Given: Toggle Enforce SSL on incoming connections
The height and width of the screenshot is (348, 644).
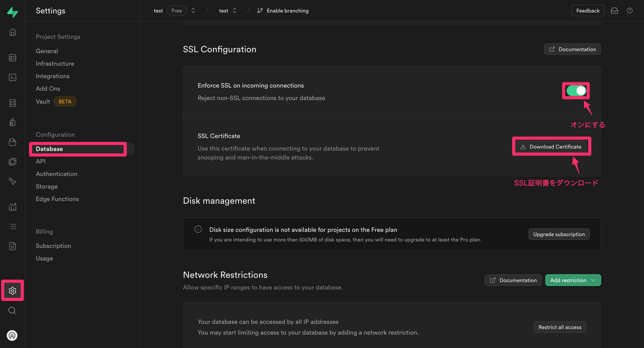Looking at the screenshot, I should pos(576,91).
